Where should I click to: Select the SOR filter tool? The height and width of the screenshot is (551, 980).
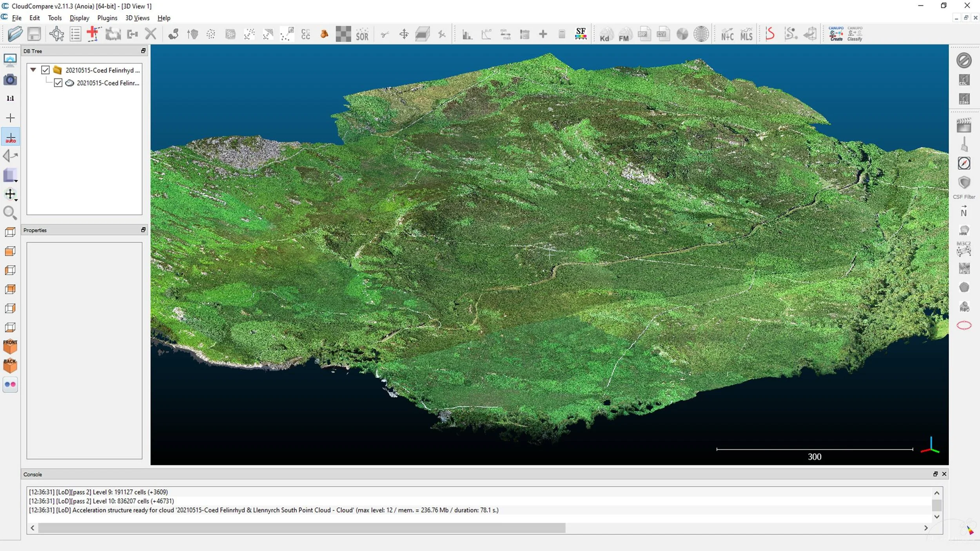[x=362, y=34]
